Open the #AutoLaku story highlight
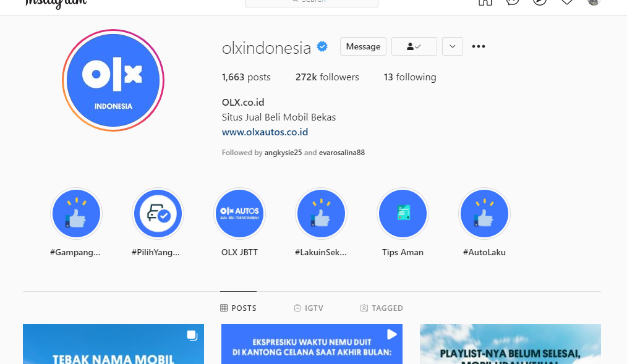The width and height of the screenshot is (627, 364). click(x=484, y=214)
